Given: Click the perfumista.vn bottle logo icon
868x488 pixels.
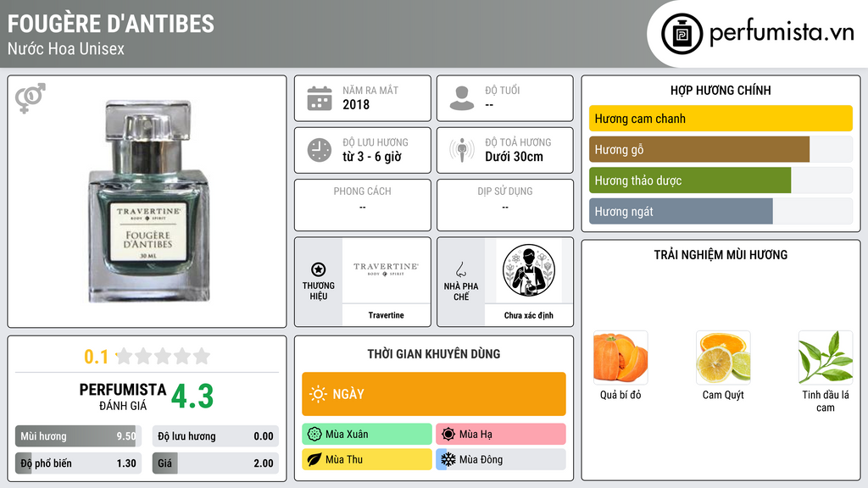Looking at the screenshot, I should click(x=682, y=34).
